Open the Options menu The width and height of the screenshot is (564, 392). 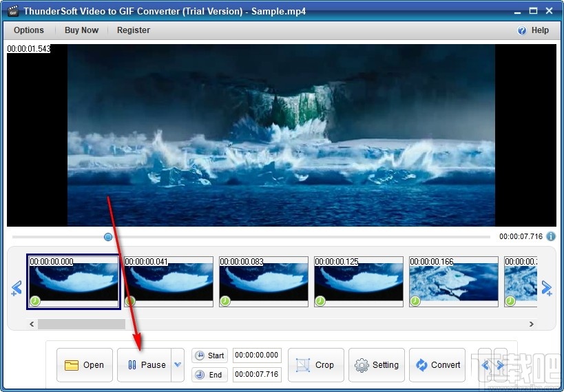pyautogui.click(x=29, y=30)
